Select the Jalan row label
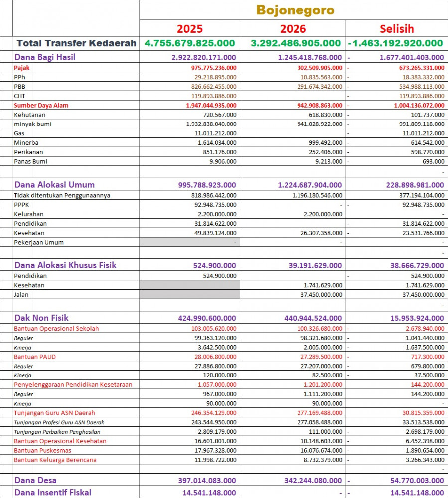Viewport: 448px width, 498px height. pyautogui.click(x=21, y=295)
